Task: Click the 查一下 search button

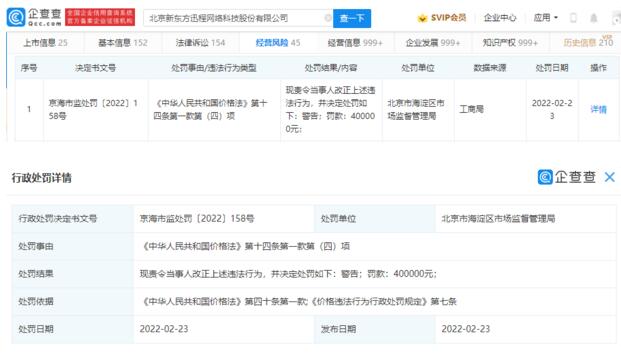Action: [352, 18]
